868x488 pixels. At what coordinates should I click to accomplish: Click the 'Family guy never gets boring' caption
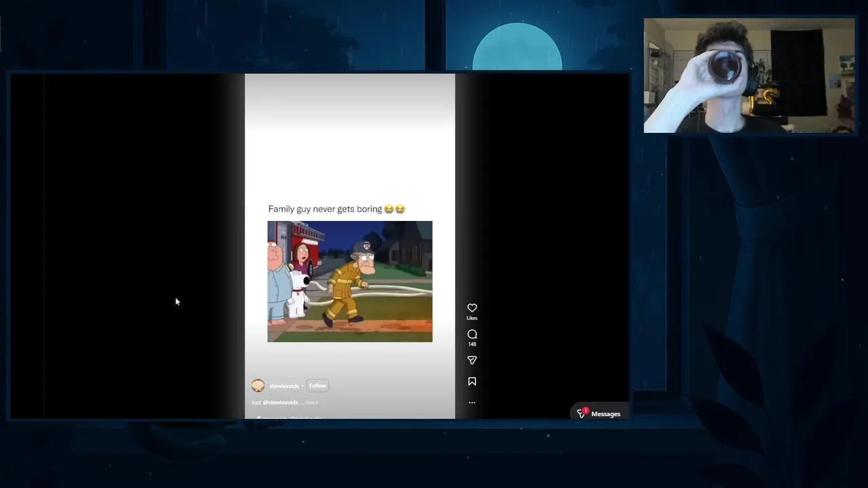click(x=336, y=209)
